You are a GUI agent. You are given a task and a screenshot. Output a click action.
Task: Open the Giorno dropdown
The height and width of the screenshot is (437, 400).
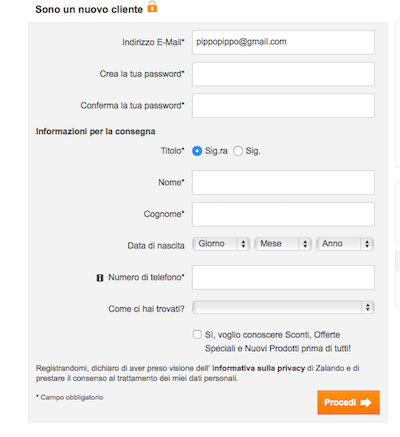[221, 244]
